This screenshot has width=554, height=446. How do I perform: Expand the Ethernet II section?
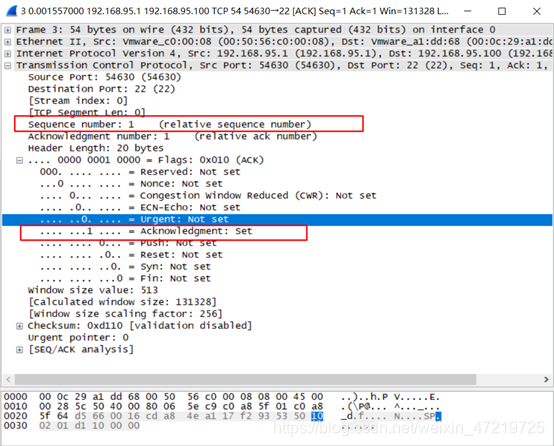[x=7, y=42]
